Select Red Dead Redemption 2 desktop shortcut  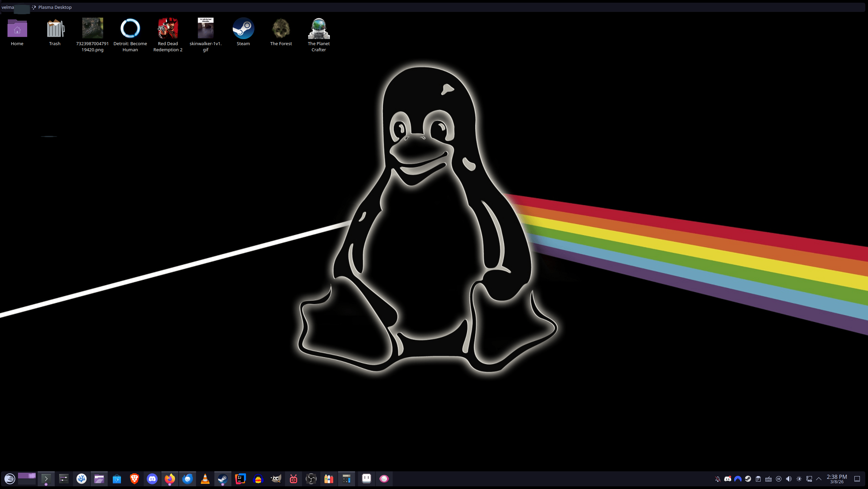pyautogui.click(x=168, y=35)
